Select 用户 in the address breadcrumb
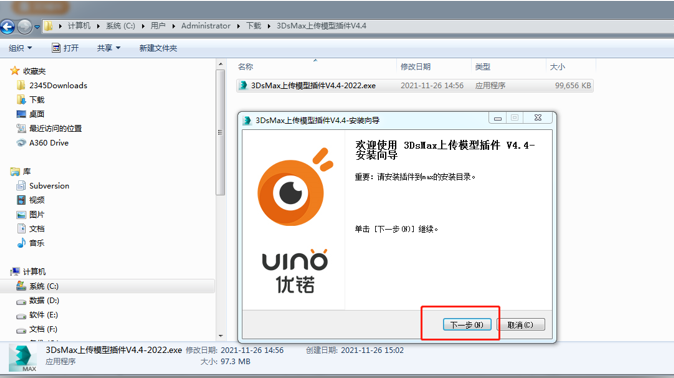674x378 pixels. 158,26
